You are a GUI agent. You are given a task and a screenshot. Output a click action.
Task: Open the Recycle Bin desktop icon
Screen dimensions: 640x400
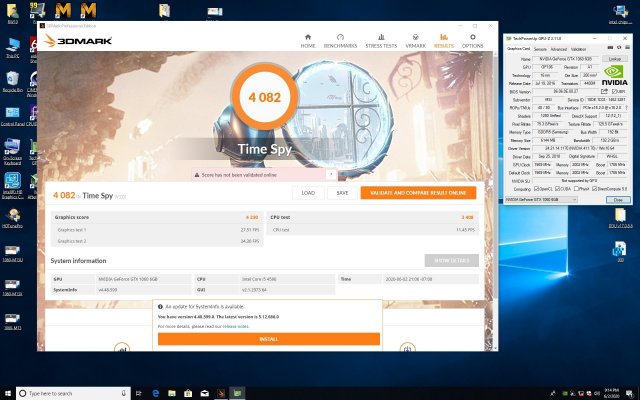tap(14, 80)
